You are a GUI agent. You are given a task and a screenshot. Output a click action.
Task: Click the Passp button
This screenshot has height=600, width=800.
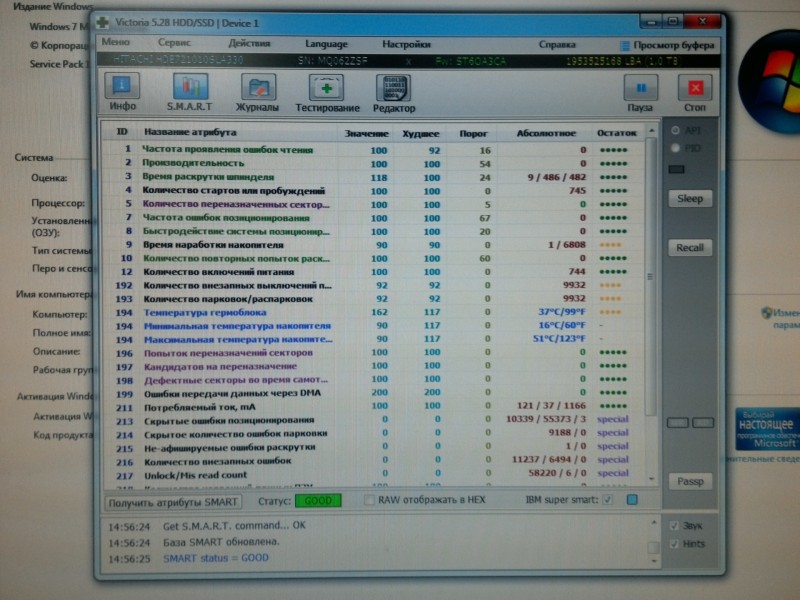coord(690,481)
